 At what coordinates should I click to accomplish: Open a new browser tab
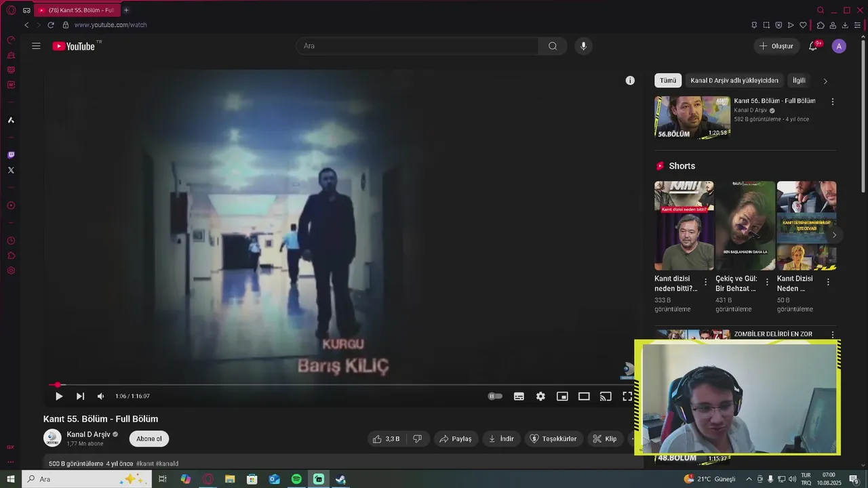pos(126,10)
